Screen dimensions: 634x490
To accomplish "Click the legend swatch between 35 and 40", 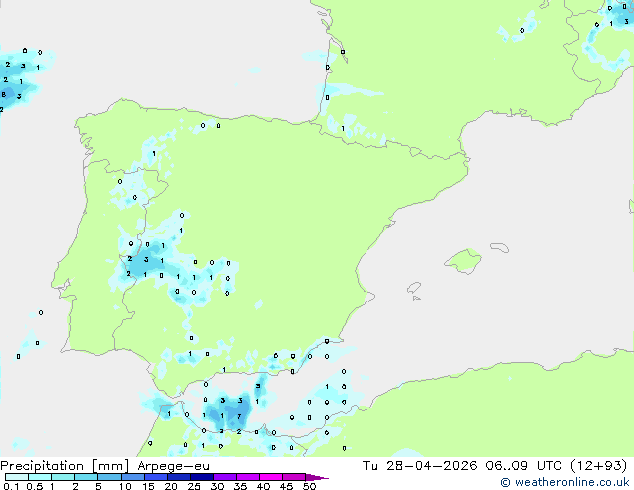I will point(247,477).
